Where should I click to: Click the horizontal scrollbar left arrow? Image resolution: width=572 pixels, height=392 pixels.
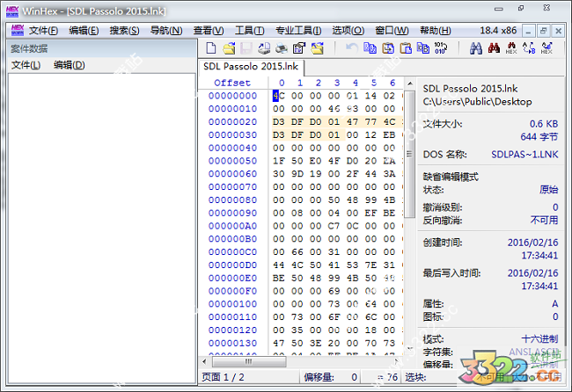point(205,361)
